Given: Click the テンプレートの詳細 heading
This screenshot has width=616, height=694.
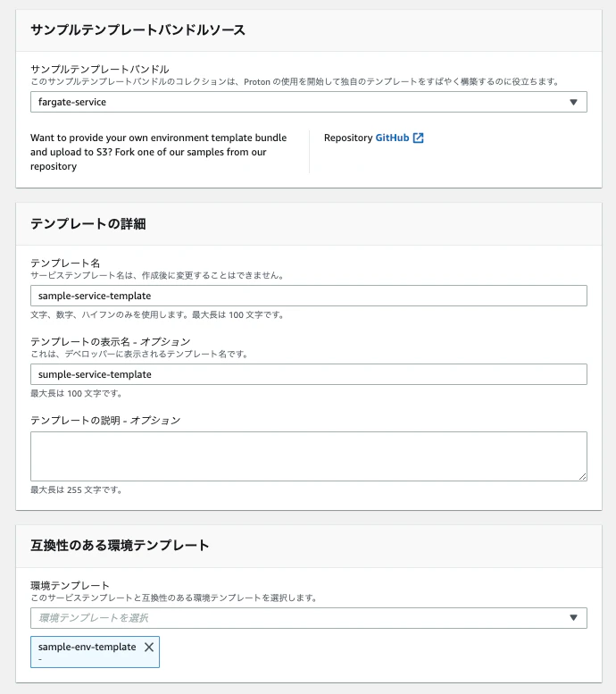Looking at the screenshot, I should click(x=88, y=224).
